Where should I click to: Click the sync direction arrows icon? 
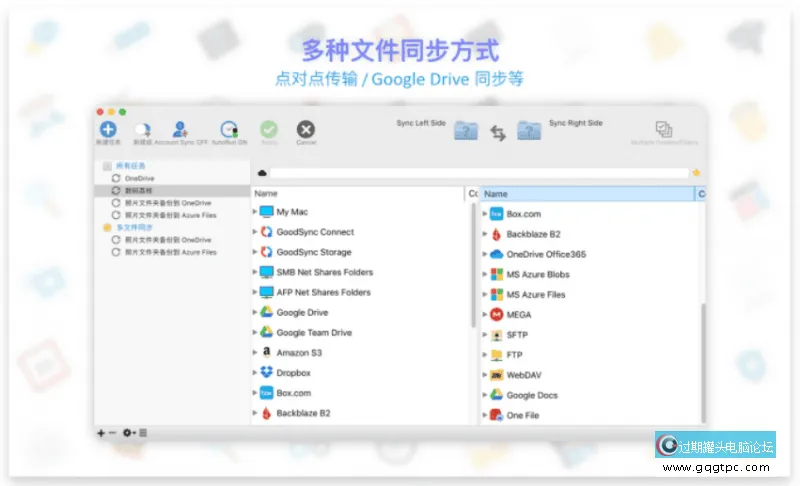click(498, 133)
